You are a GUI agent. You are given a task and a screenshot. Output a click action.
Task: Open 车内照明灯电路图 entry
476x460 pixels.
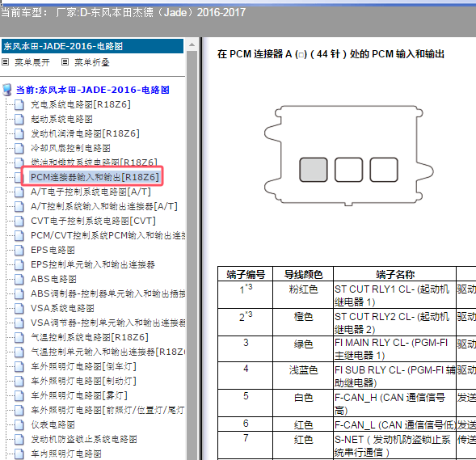pos(66,454)
